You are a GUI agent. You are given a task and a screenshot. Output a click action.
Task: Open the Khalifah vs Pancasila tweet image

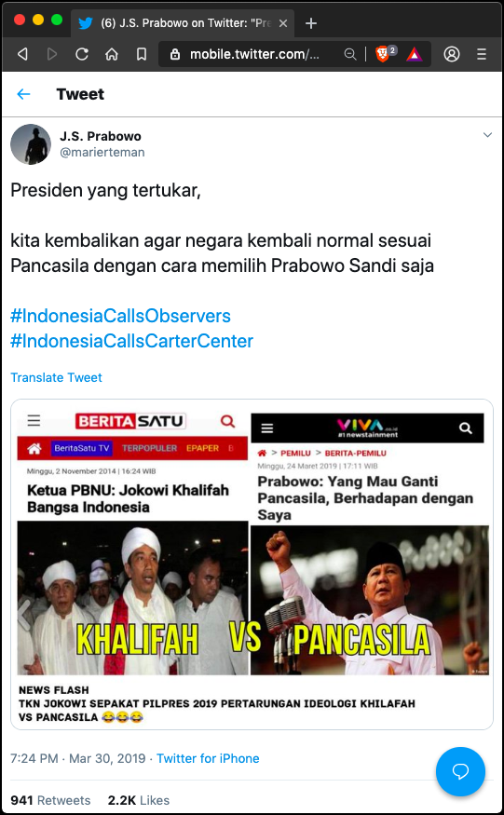[252, 564]
